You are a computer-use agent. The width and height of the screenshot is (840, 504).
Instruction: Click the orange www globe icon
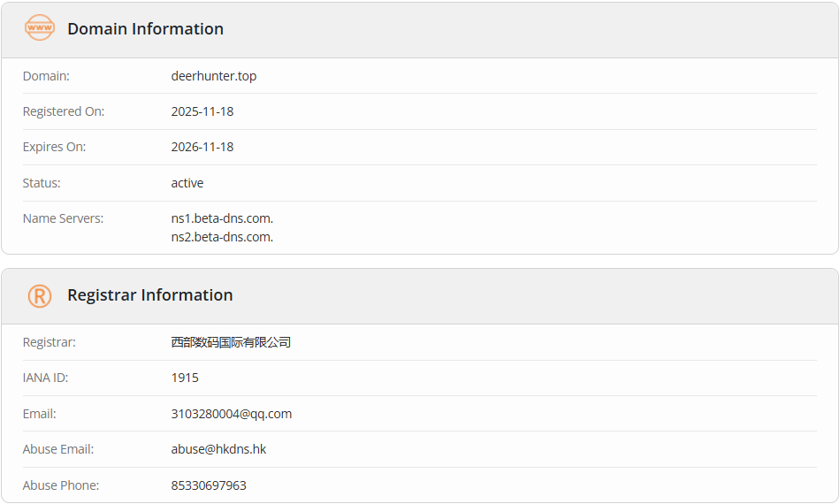tap(40, 29)
